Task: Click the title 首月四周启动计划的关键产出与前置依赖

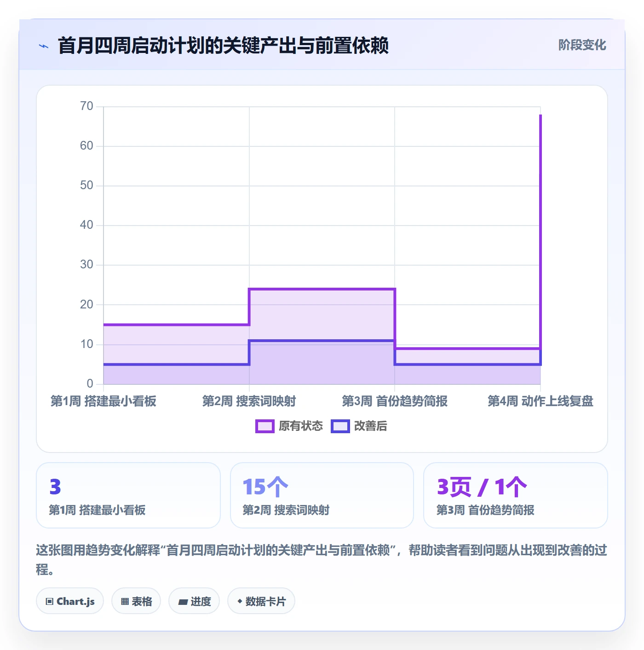Action: click(x=223, y=46)
